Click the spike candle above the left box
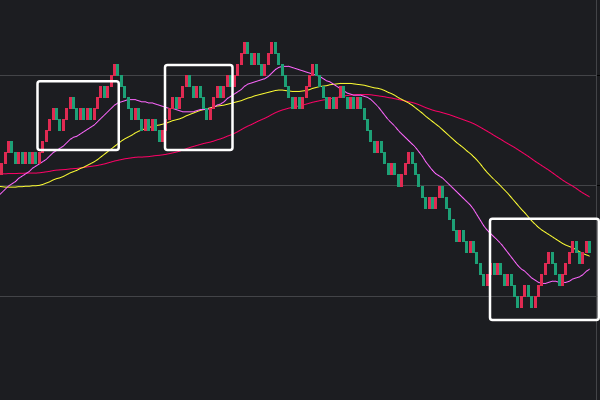Screen dimensions: 600x400 pos(116,70)
